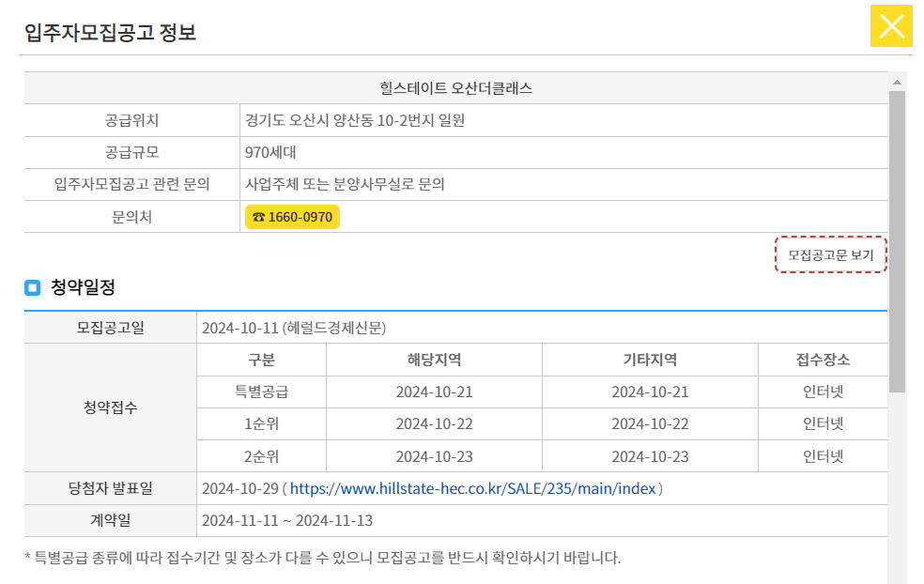Click 인터넷 in the 2순위 row
The width and height of the screenshot is (924, 584).
[823, 456]
